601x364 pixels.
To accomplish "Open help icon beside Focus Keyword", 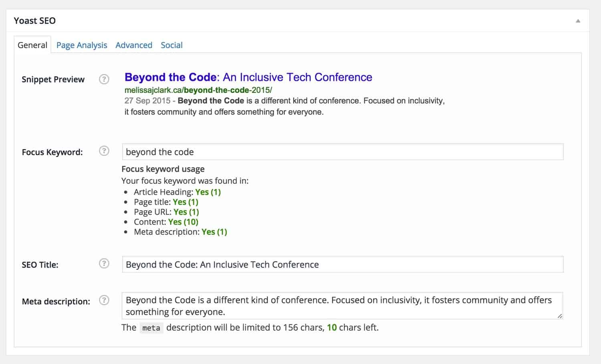I will tap(104, 151).
